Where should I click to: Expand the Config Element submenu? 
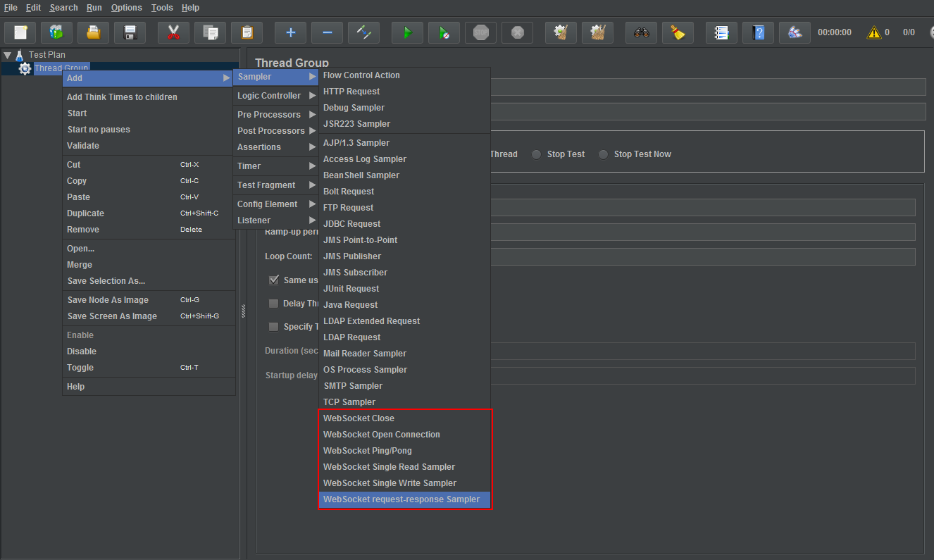point(276,204)
